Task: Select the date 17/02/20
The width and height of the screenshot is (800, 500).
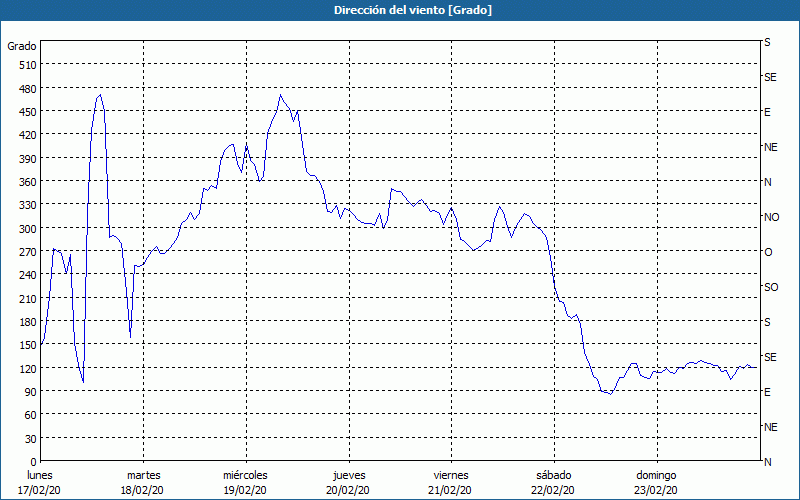Action: 39,490
